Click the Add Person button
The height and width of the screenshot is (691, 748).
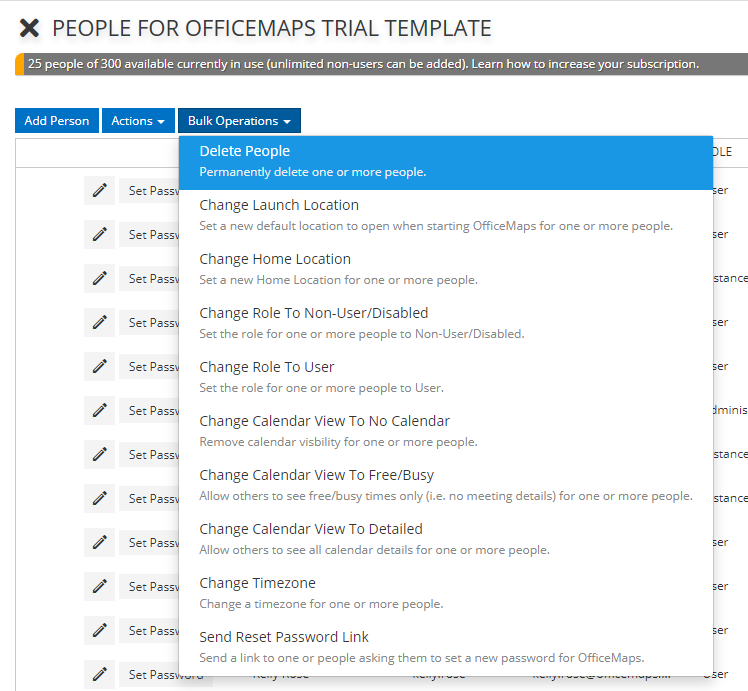pyautogui.click(x=57, y=121)
